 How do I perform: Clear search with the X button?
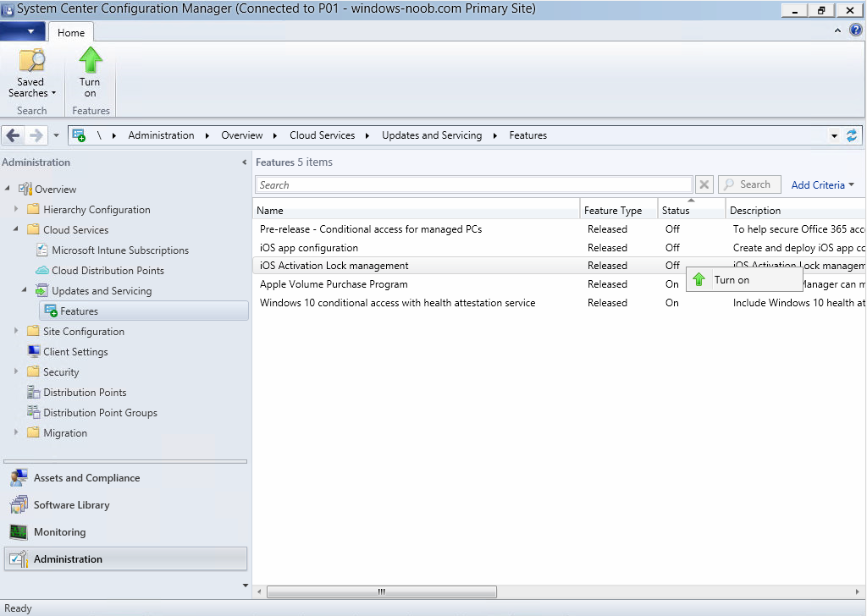[x=704, y=184]
